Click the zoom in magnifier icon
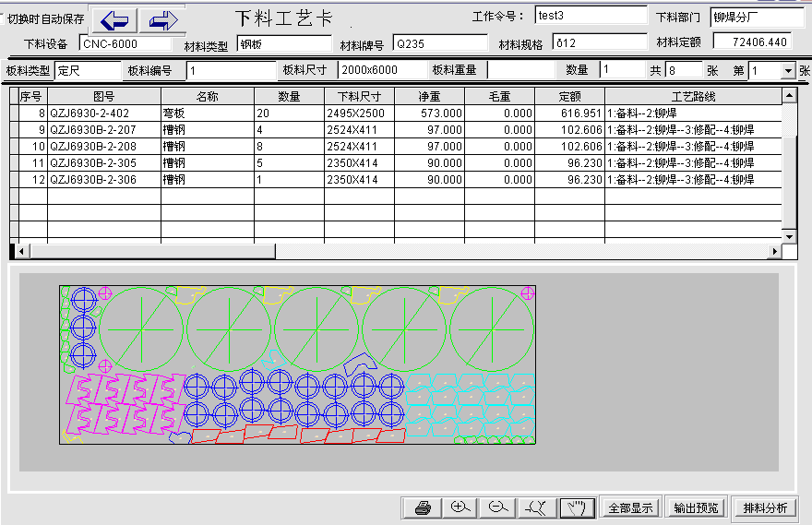 point(460,507)
